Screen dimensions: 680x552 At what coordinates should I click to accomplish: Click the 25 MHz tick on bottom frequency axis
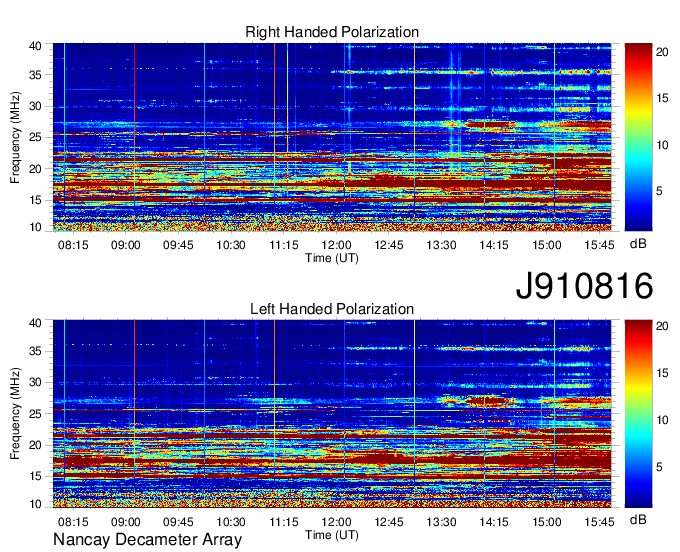[35, 414]
